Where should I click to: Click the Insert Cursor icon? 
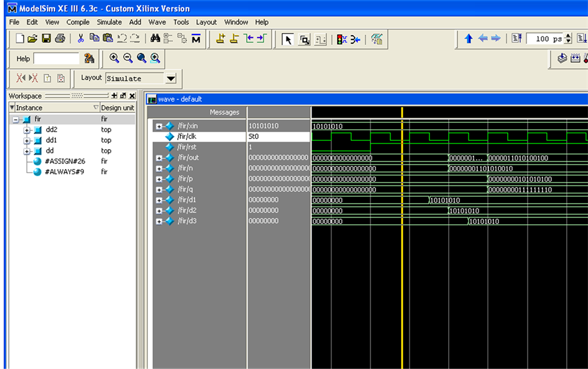point(221,39)
